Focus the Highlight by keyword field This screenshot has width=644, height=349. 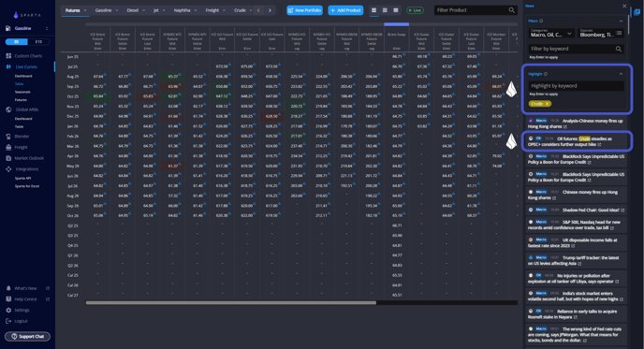pos(576,86)
